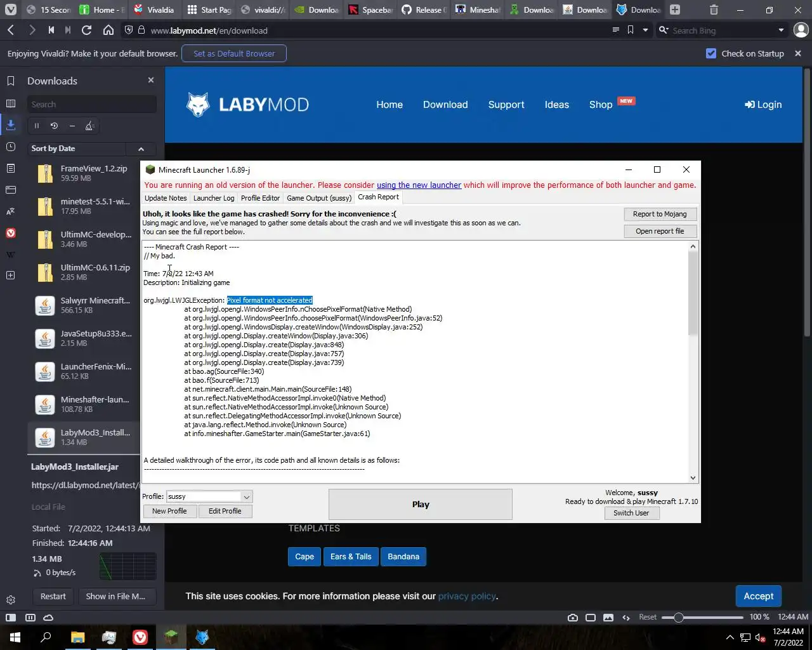Open the Translate panel
Viewport: 812px width, 650px height.
(10, 211)
